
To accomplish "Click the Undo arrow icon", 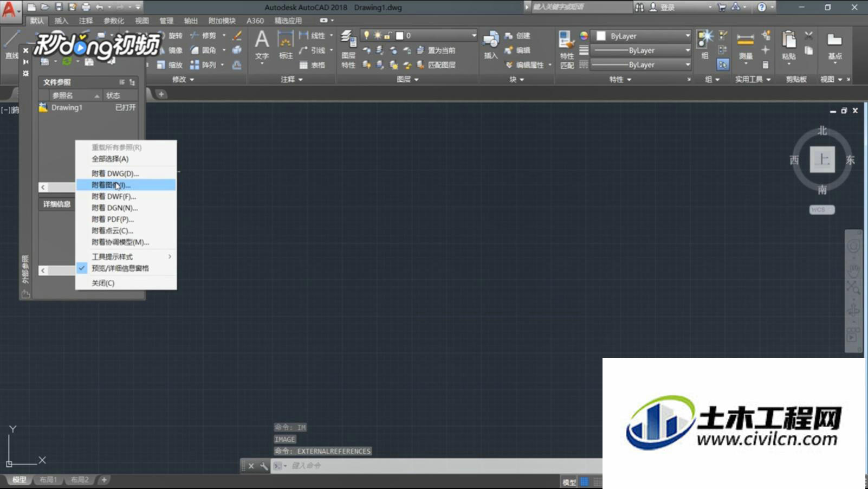I will 99,7.
